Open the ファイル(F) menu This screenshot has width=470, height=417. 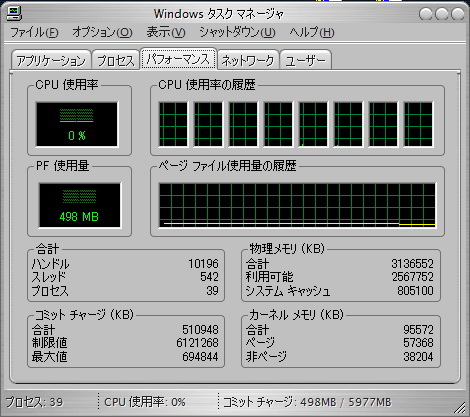(x=34, y=32)
